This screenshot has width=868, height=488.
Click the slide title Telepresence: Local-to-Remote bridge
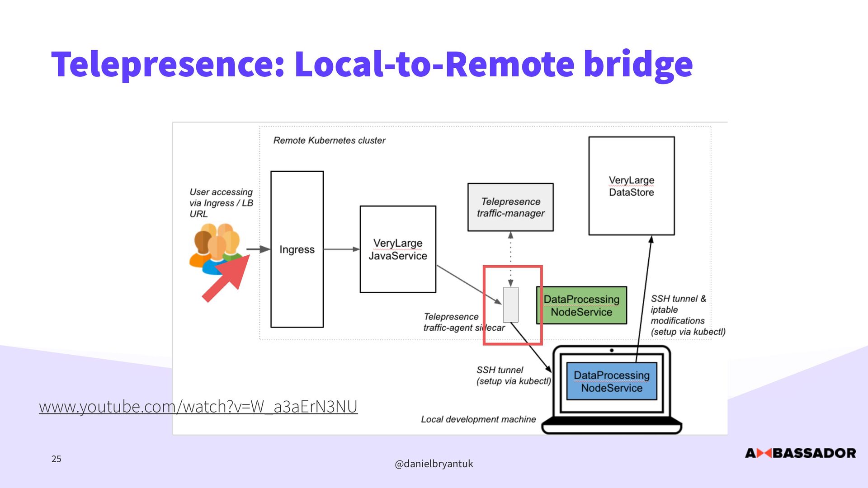372,65
